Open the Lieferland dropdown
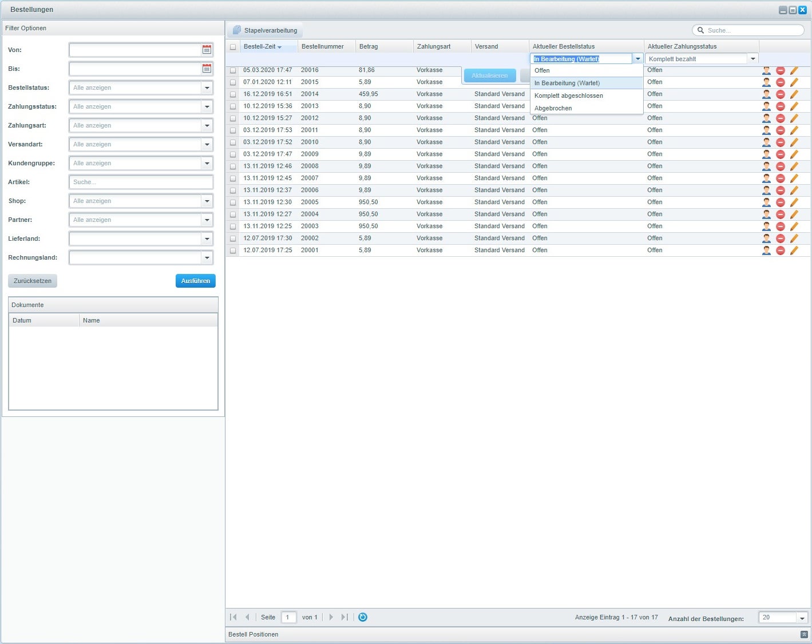 coord(207,239)
